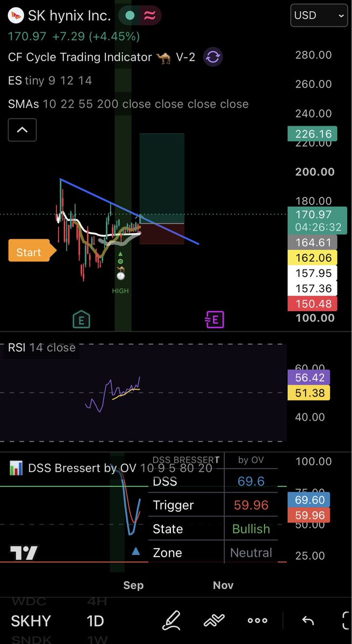
Task: Click the Bullish state cell in the DSS table
Action: (x=251, y=529)
